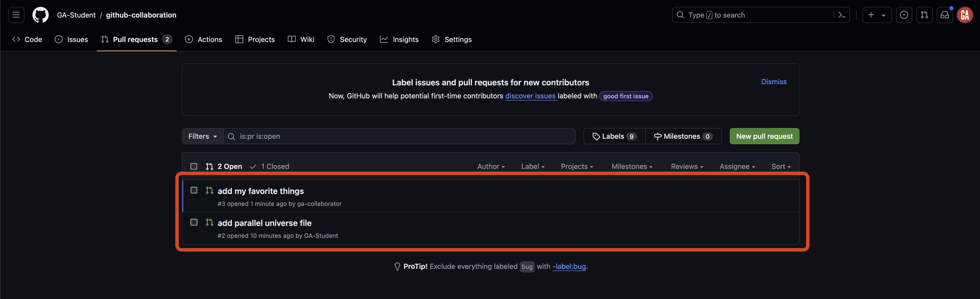Open the Sort dropdown

click(x=780, y=166)
